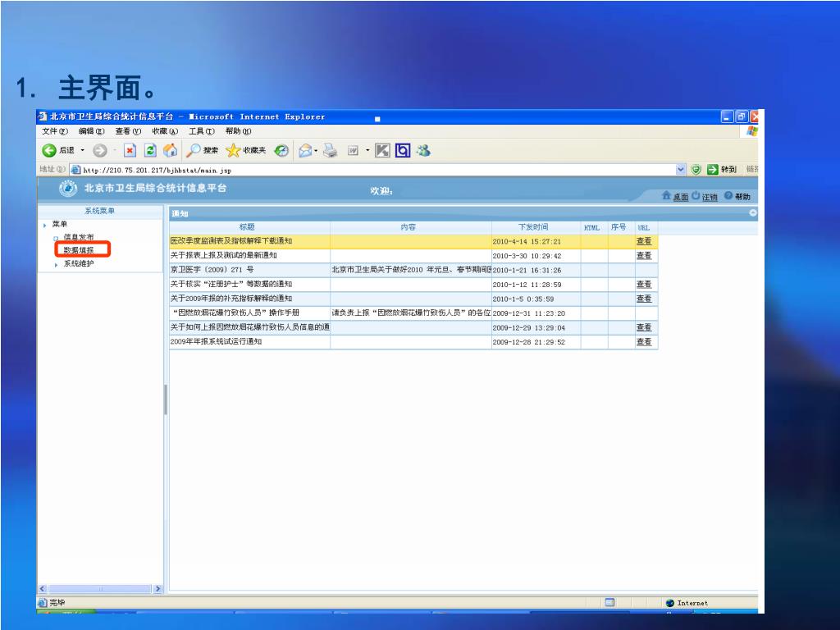
Task: Open the Back button history dropdown arrow
Action: [83, 151]
